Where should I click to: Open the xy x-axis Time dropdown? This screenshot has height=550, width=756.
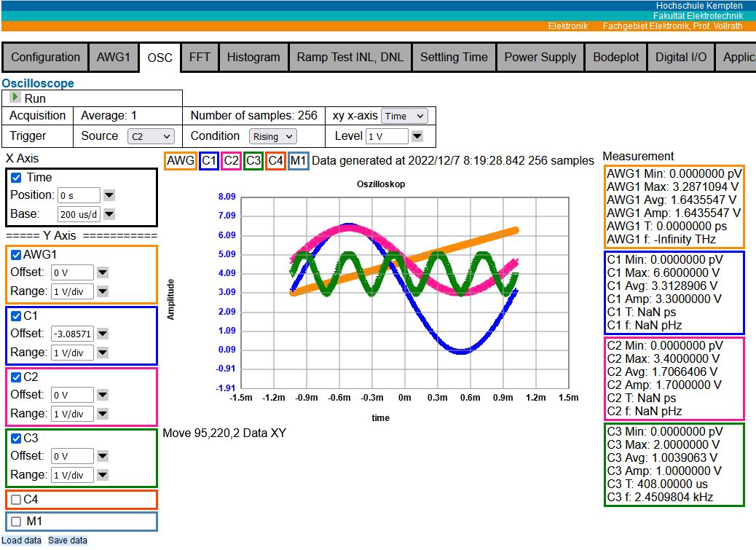[x=404, y=116]
